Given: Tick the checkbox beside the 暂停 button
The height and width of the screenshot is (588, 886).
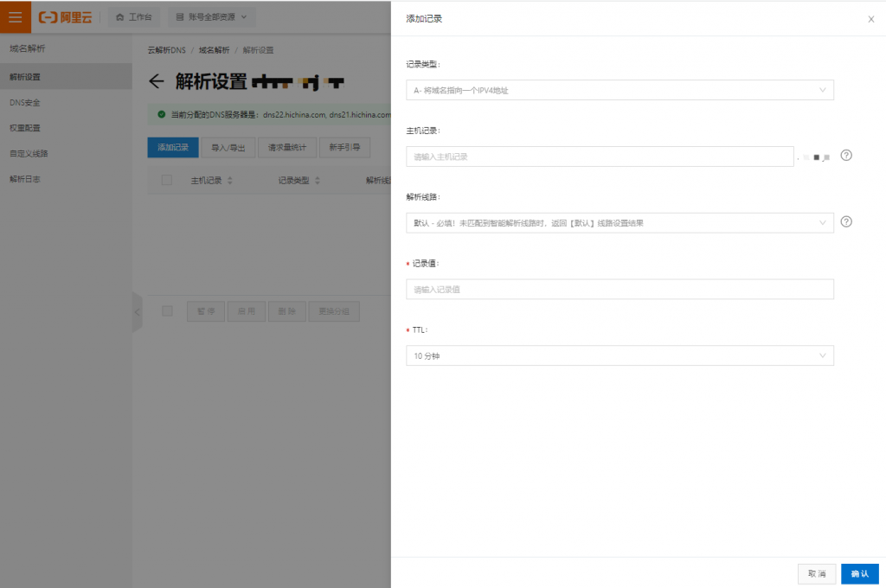Looking at the screenshot, I should (x=167, y=311).
